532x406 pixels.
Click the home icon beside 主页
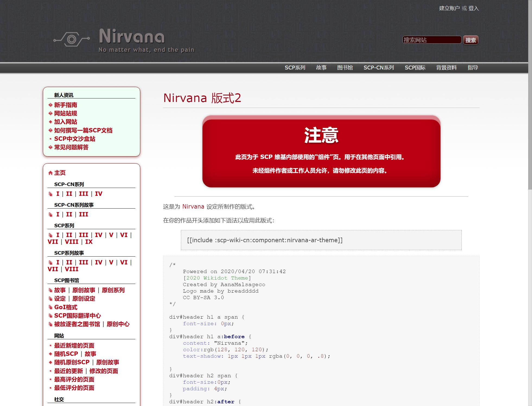pos(50,173)
